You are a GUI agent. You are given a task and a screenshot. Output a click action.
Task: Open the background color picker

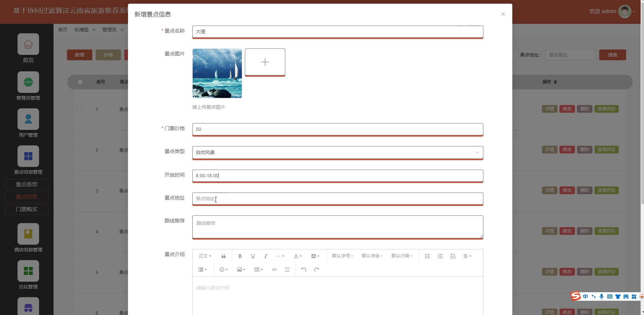pyautogui.click(x=315, y=256)
